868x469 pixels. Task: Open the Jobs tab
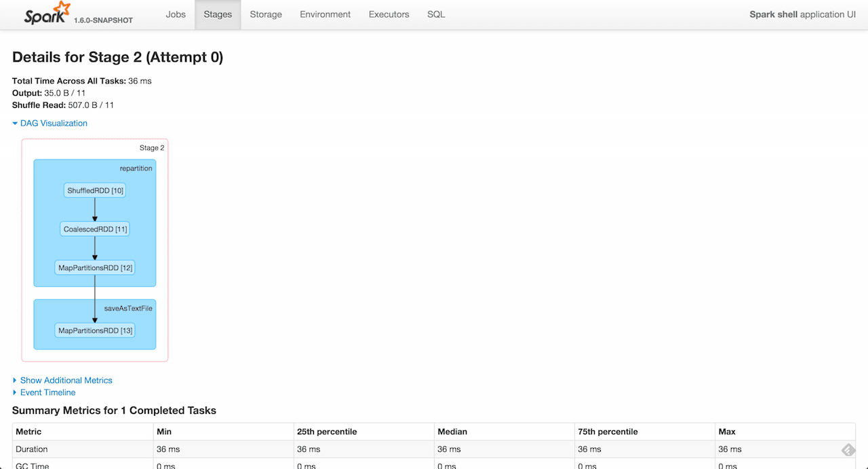point(176,14)
